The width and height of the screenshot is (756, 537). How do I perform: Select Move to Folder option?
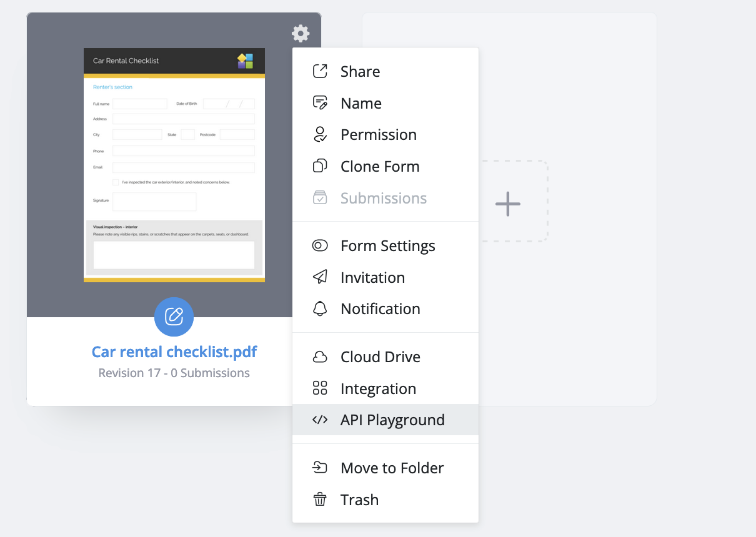[x=392, y=468]
